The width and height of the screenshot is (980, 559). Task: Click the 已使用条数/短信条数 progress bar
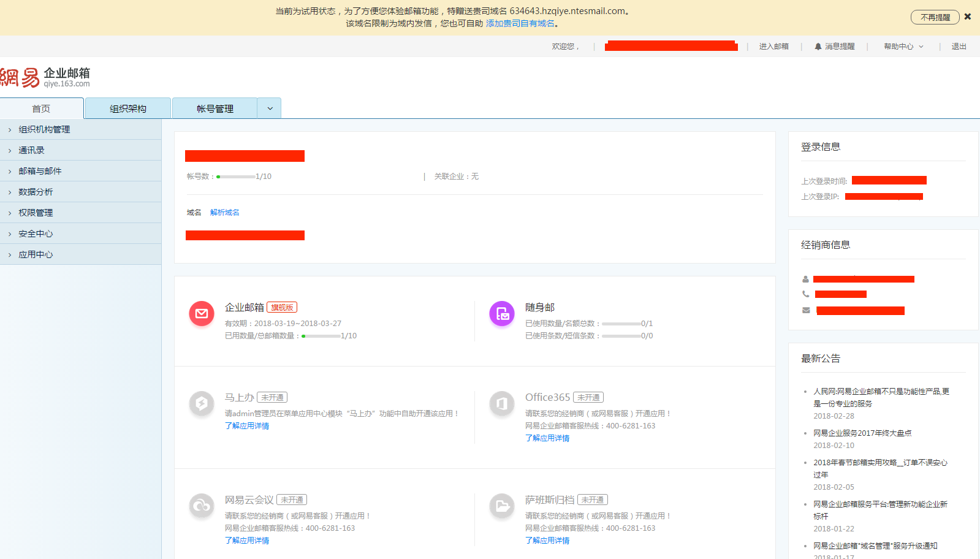point(621,336)
